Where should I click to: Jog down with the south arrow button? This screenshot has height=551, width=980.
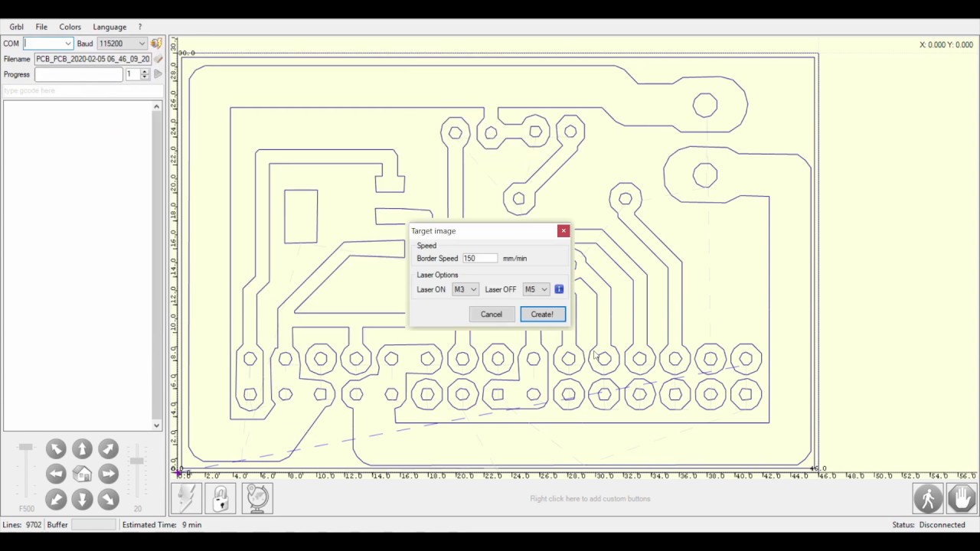pos(82,499)
